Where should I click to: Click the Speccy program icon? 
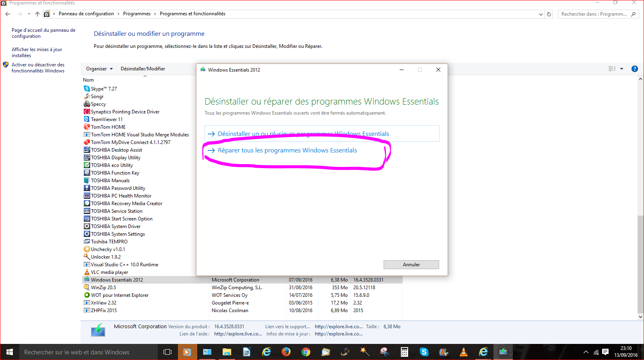pyautogui.click(x=87, y=104)
